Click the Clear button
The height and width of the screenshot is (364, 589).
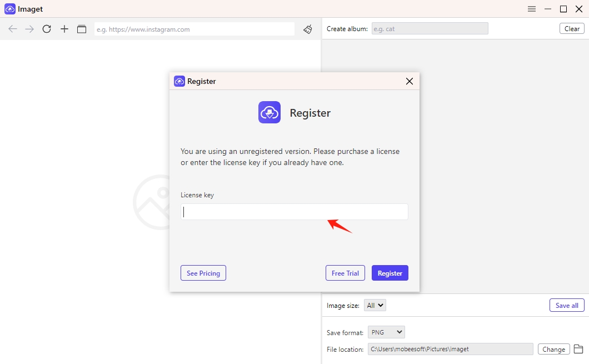coord(572,28)
